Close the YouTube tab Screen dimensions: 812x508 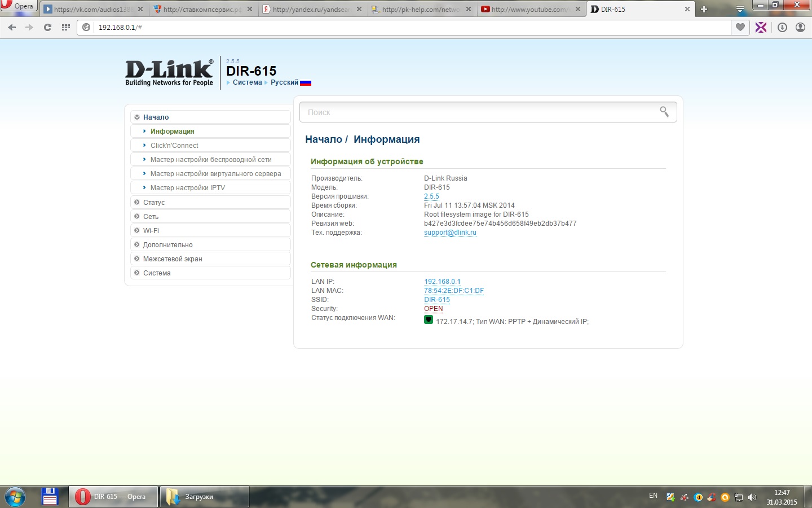577,9
